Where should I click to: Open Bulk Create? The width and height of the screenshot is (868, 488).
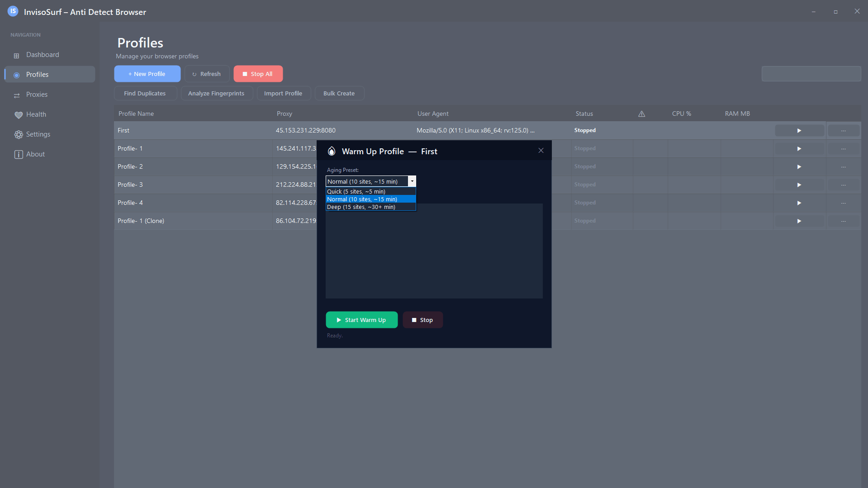pos(339,93)
